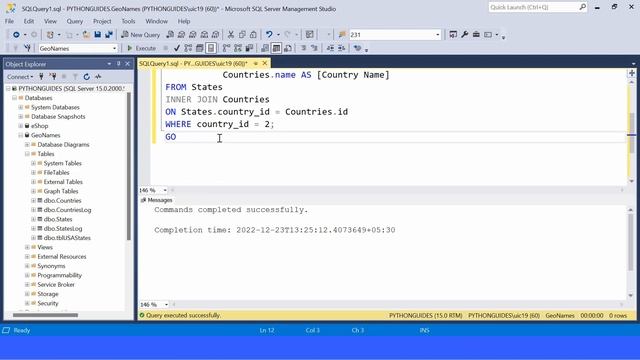This screenshot has width=640, height=360.
Task: Undo the last action with Undo icon
Action: pos(269,35)
